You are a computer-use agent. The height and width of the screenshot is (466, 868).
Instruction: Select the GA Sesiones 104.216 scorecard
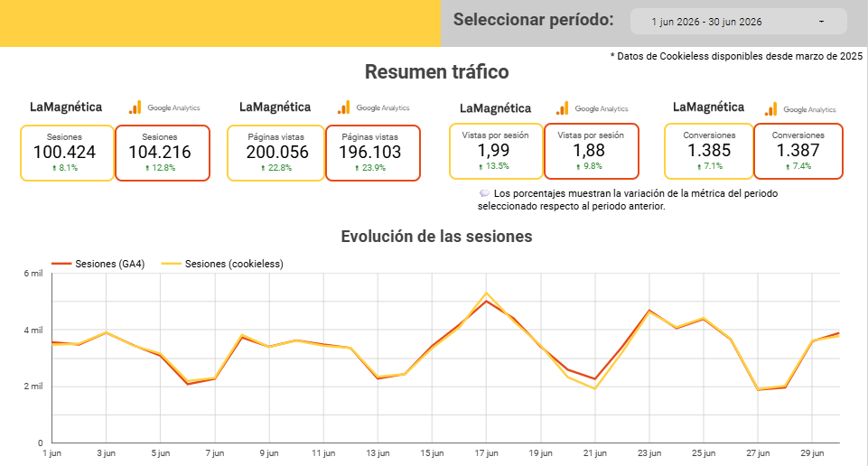[163, 153]
